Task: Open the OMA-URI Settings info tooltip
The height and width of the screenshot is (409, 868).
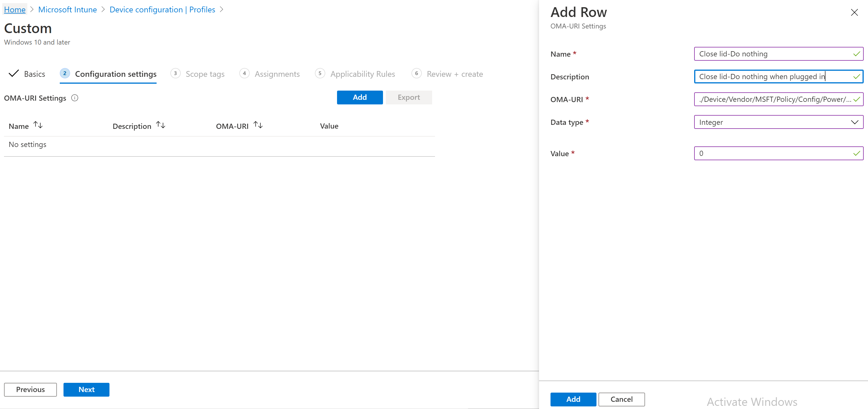Action: (x=74, y=98)
